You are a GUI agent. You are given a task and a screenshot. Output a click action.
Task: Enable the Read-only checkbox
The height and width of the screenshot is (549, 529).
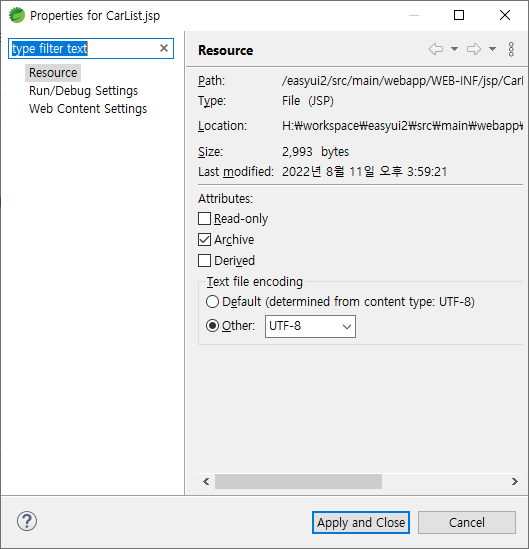(204, 218)
